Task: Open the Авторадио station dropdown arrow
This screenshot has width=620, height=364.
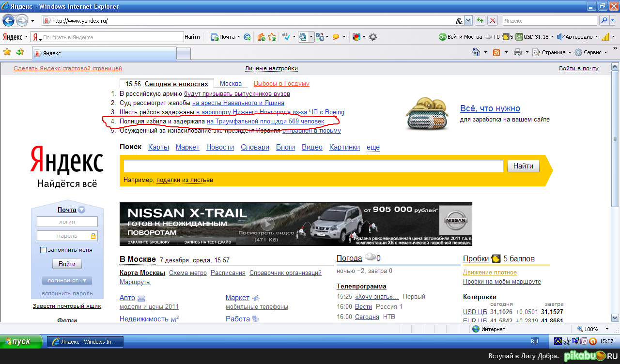Action: point(597,37)
